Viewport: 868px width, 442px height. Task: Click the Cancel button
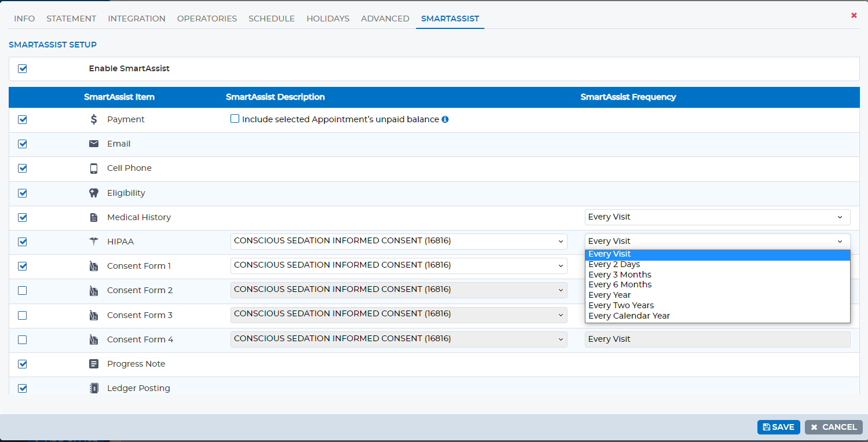(834, 427)
